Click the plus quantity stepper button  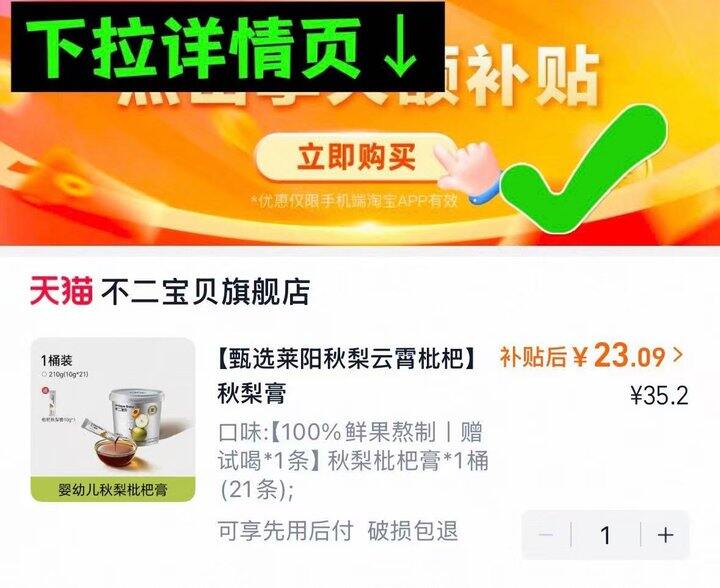(665, 535)
